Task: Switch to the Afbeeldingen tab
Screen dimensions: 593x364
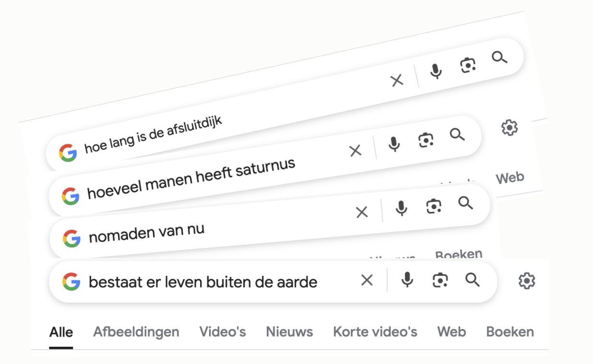Action: coord(136,332)
